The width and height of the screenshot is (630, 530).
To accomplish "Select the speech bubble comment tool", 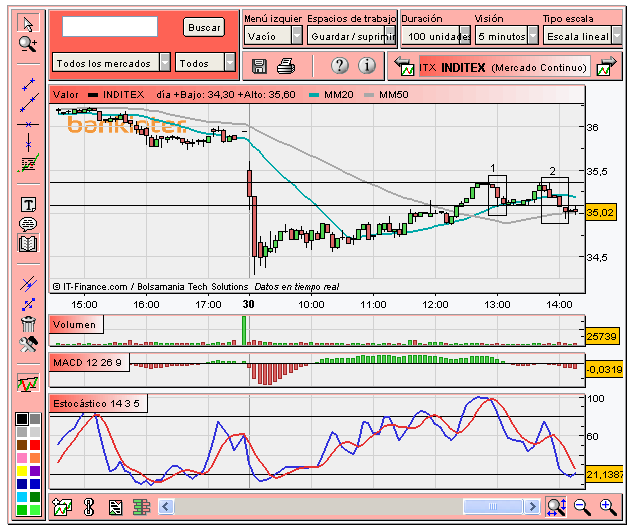I will (x=28, y=224).
